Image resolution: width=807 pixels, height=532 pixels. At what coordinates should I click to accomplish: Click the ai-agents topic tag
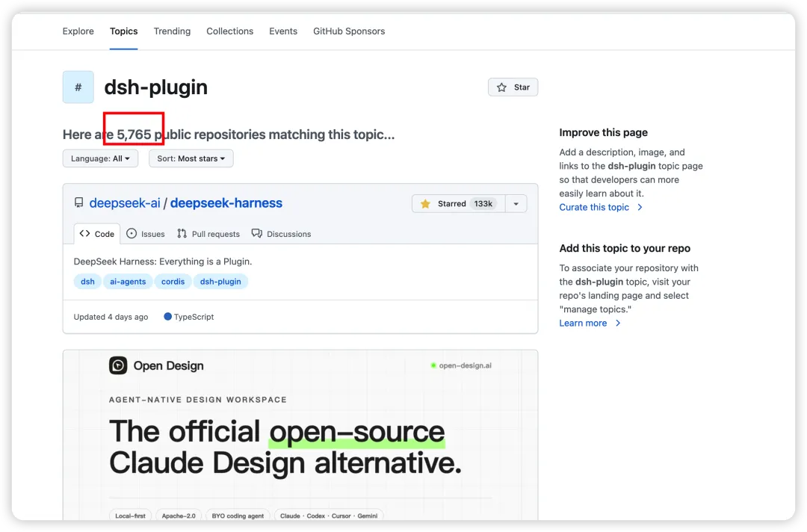(128, 282)
